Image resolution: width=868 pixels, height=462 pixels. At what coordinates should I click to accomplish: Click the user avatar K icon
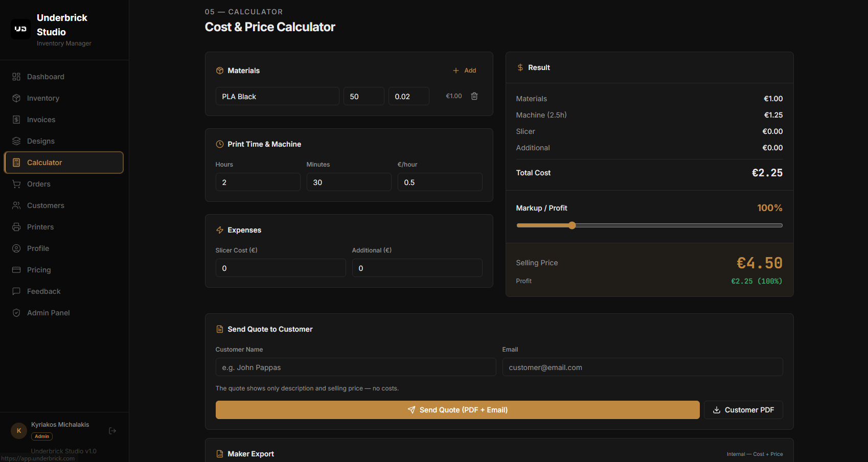point(19,431)
